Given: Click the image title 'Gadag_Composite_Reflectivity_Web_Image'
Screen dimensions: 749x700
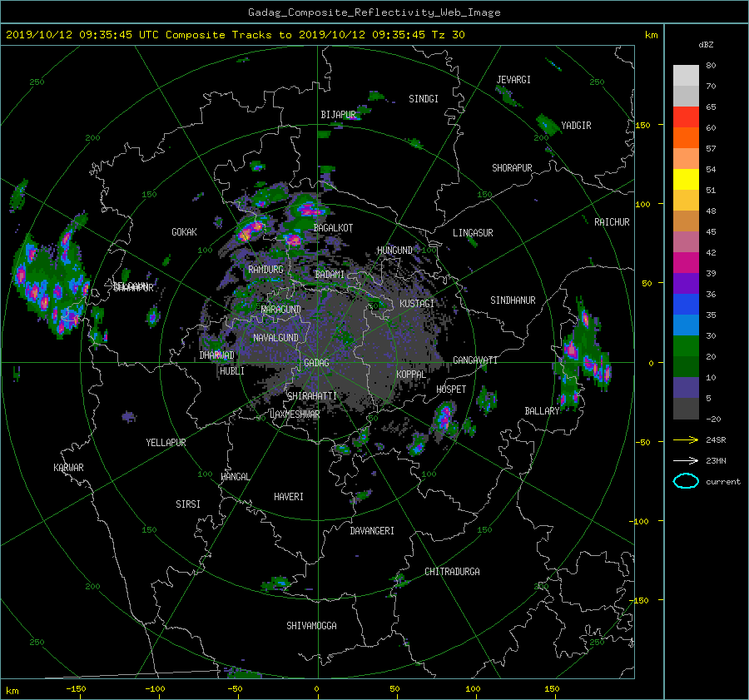Looking at the screenshot, I should pyautogui.click(x=374, y=12).
